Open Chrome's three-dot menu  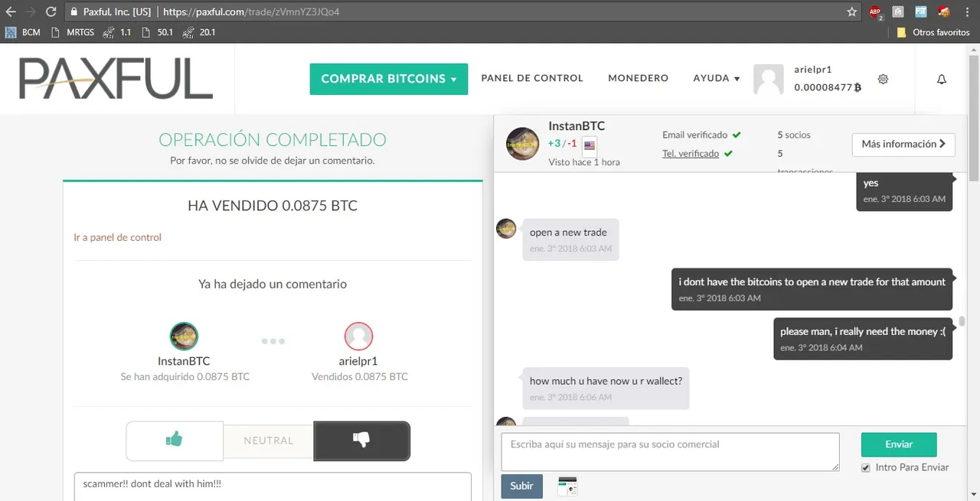[968, 12]
